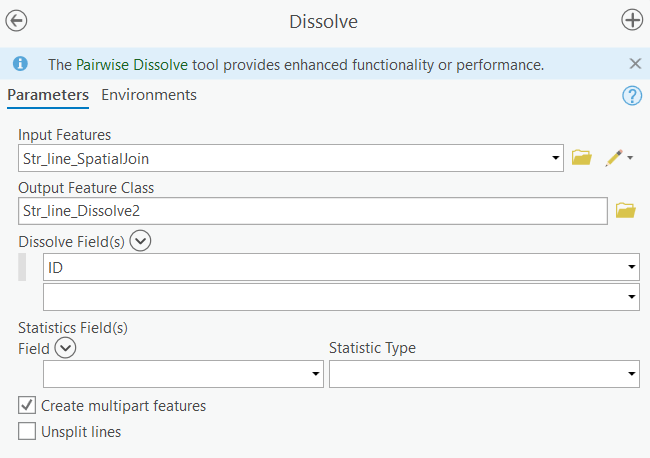Select the Parameters tab
The height and width of the screenshot is (458, 650).
tap(48, 95)
